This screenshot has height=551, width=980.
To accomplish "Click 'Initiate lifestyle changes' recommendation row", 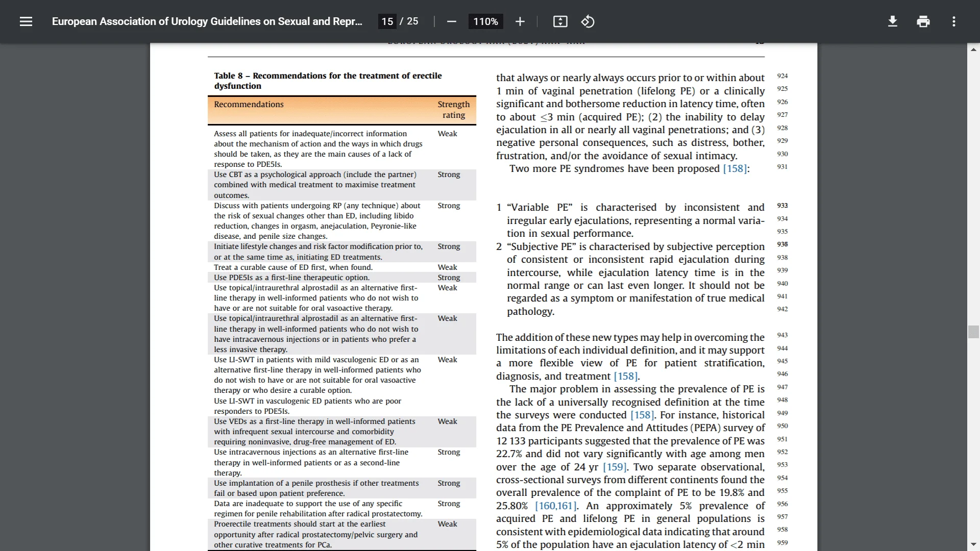I will click(x=341, y=252).
